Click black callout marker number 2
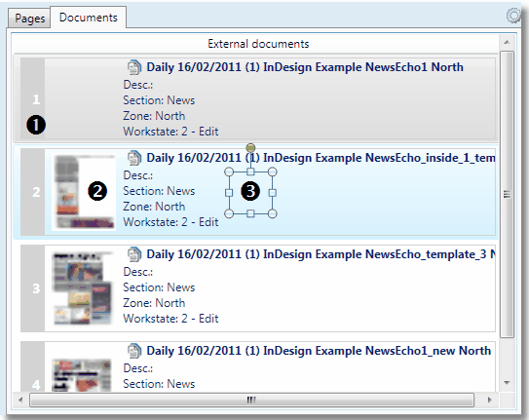 pos(97,191)
